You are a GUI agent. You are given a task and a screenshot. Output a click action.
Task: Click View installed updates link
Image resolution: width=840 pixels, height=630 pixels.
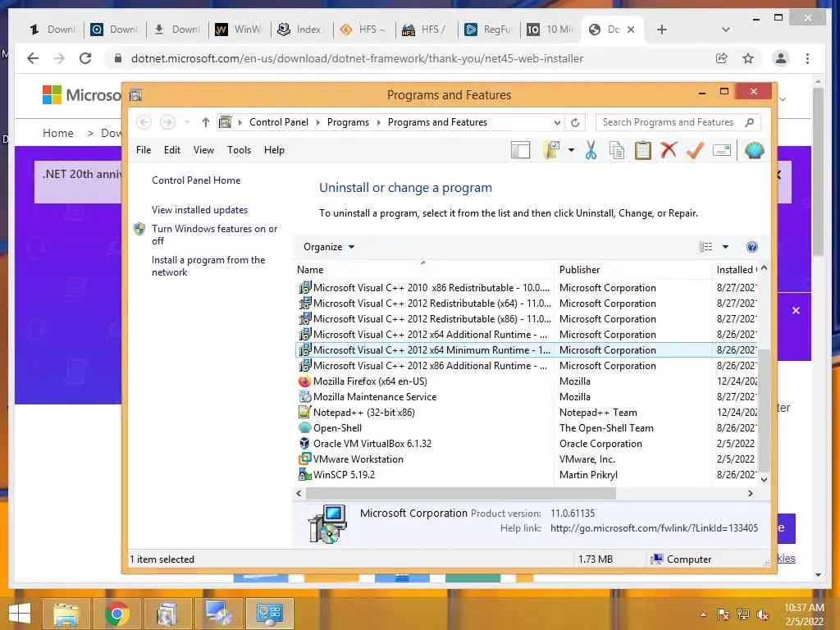(200, 210)
